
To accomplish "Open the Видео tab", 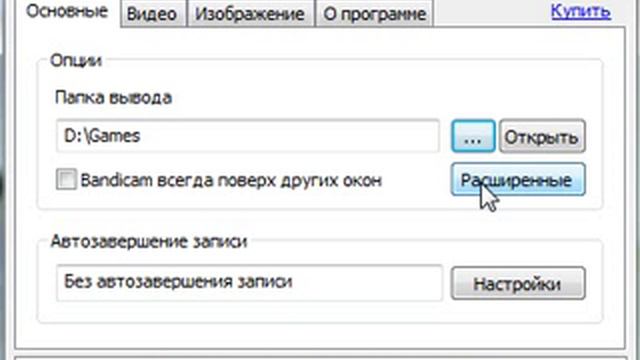I will [x=153, y=14].
